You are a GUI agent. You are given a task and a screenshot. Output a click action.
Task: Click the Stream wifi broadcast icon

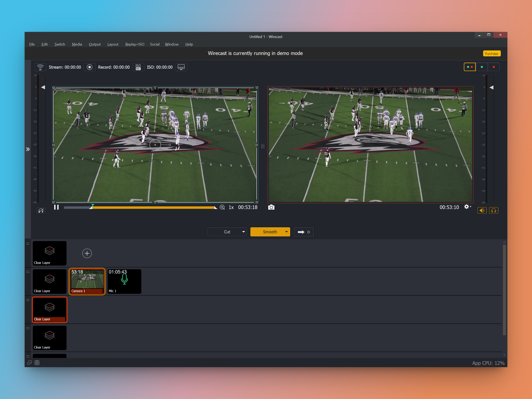click(x=40, y=67)
